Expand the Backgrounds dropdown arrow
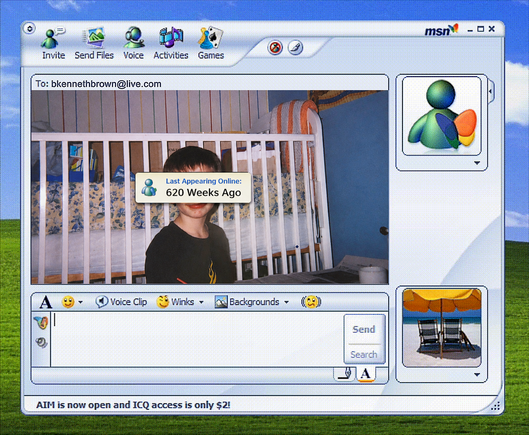Screen dimensions: 529x435 [286, 302]
